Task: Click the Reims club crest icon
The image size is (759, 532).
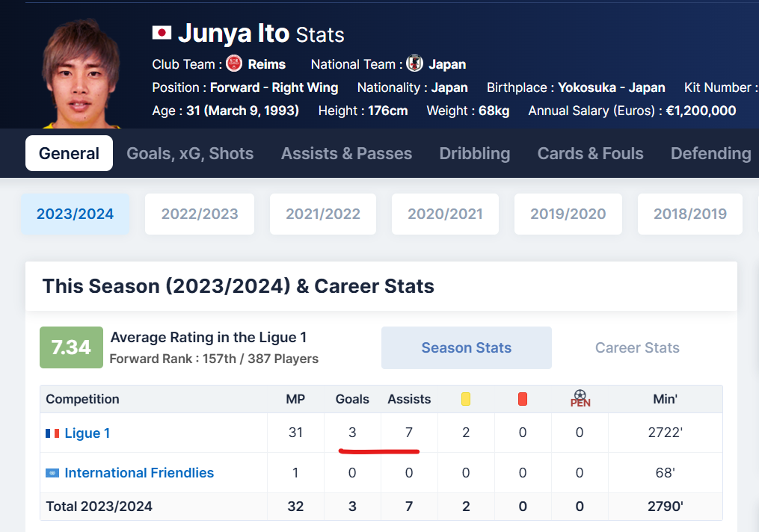Action: pyautogui.click(x=234, y=64)
